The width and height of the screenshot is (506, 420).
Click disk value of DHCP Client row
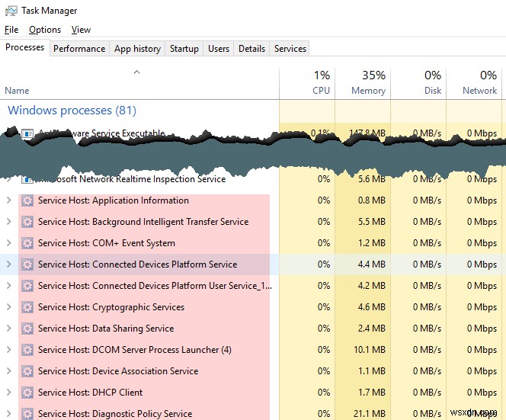(x=427, y=393)
